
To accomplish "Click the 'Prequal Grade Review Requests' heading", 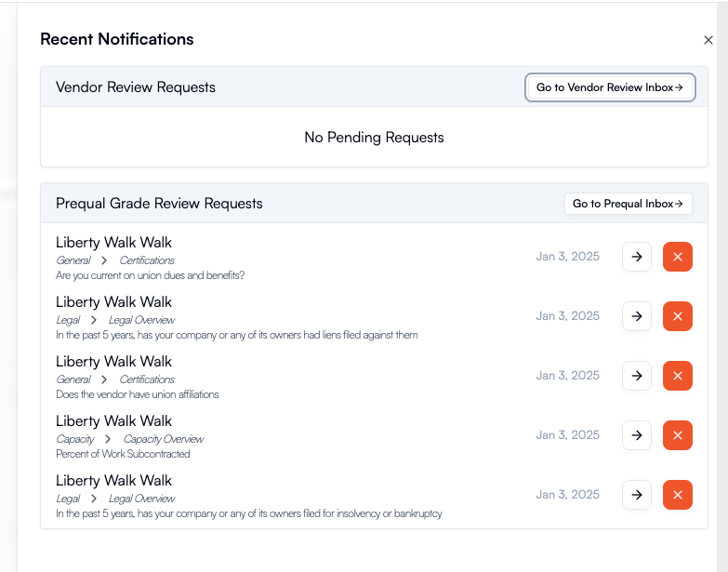I will point(159,204).
